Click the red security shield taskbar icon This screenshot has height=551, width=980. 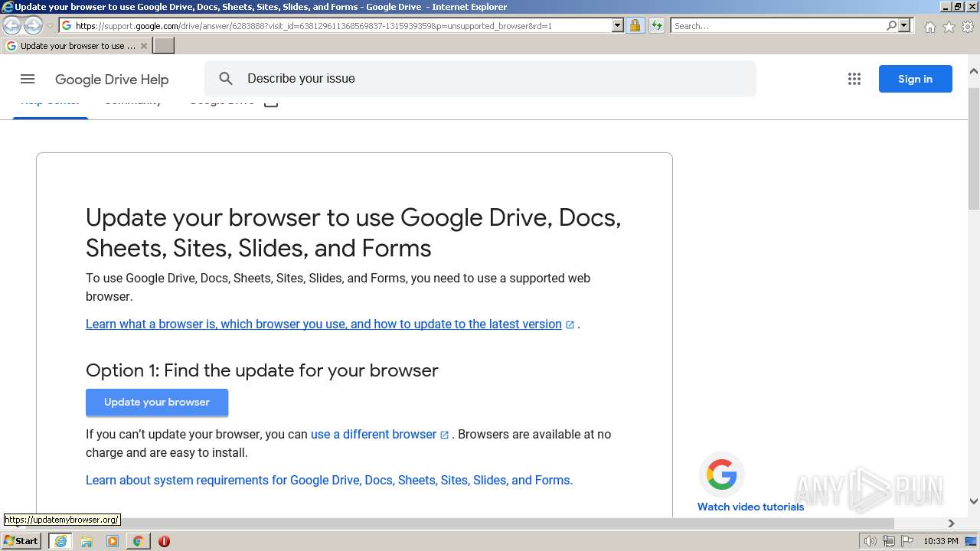pyautogui.click(x=164, y=541)
